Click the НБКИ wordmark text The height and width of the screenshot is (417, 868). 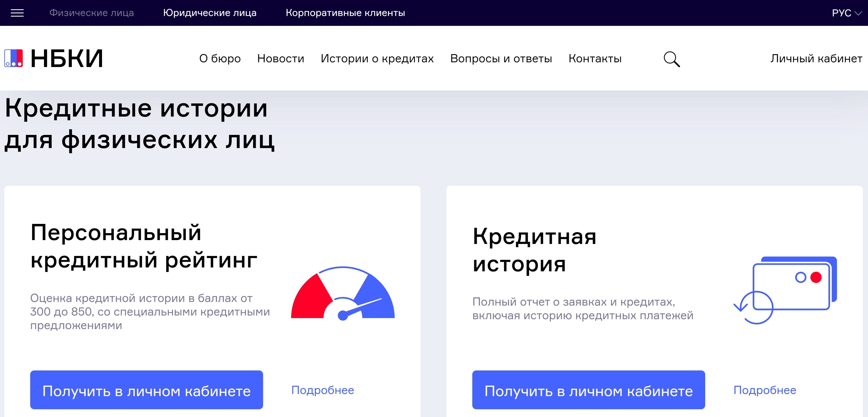click(x=66, y=59)
